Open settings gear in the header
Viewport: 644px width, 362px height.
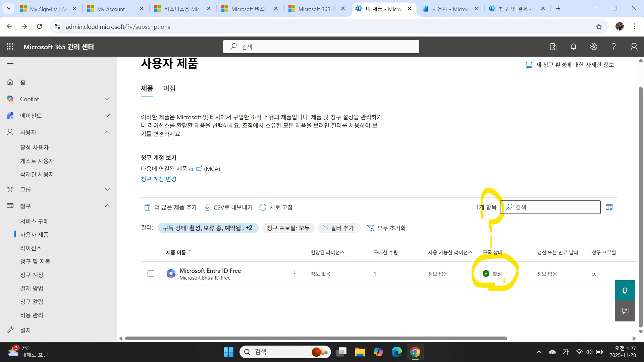594,47
